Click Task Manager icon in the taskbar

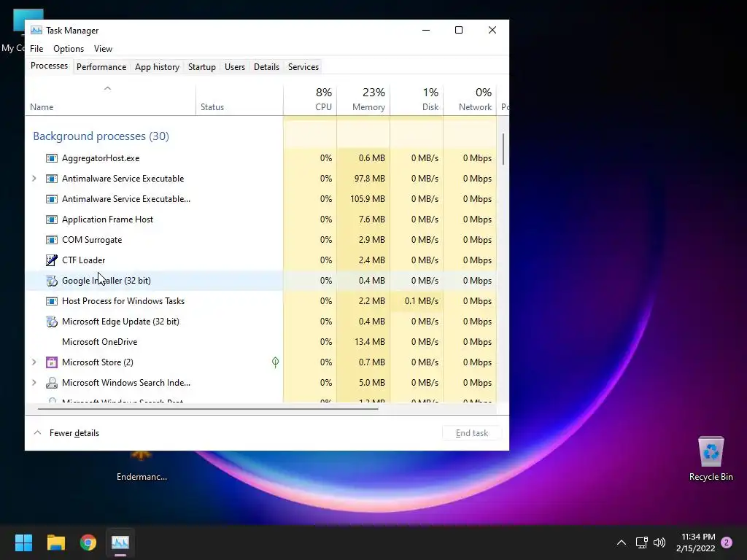pos(120,542)
